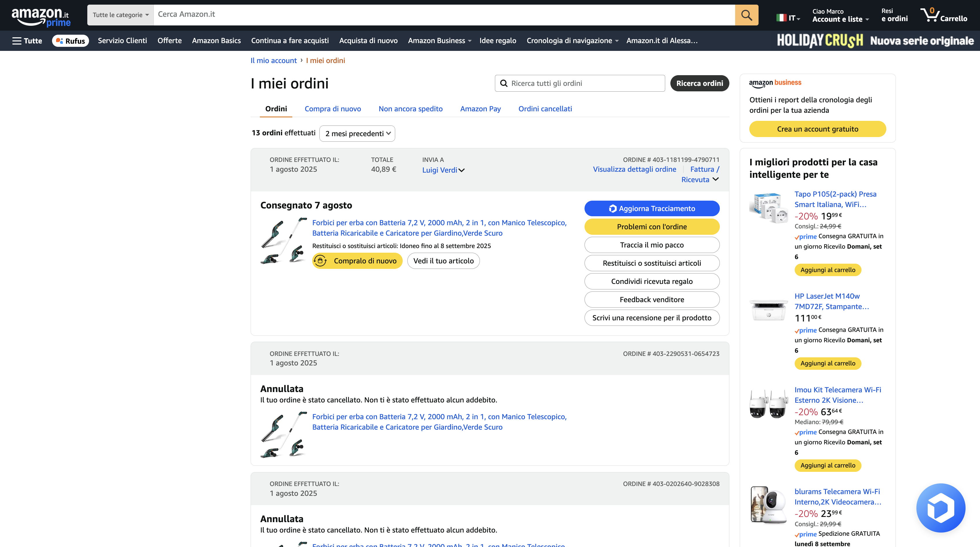
Task: Expand the Fattura / Ricevuta dropdown
Action: [700, 174]
